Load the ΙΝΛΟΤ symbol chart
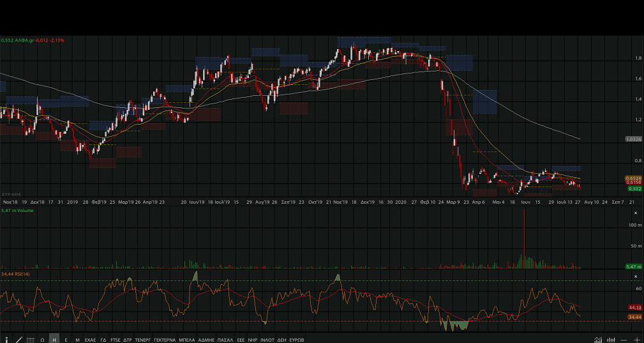Viewport: 644px width, 343px height. tap(267, 340)
